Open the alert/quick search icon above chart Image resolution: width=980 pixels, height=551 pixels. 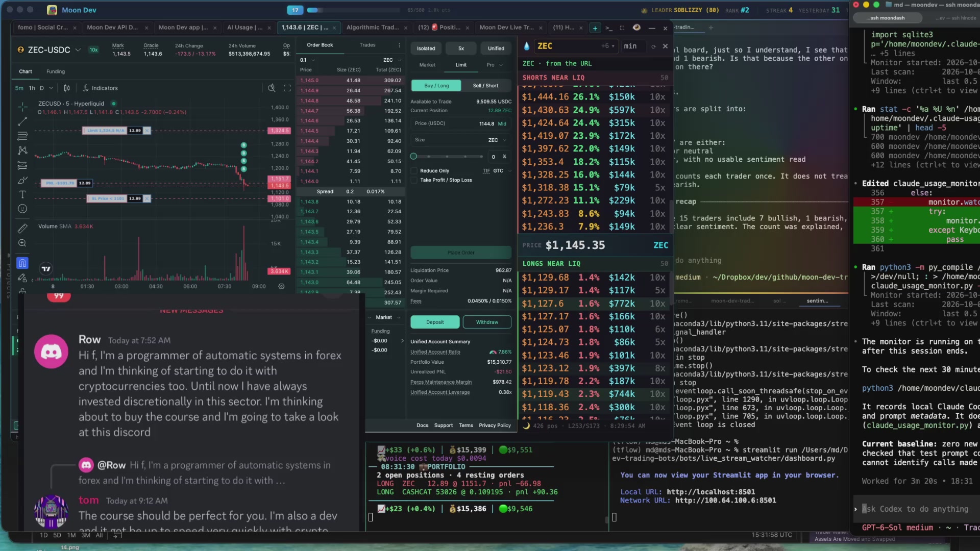[x=272, y=88]
